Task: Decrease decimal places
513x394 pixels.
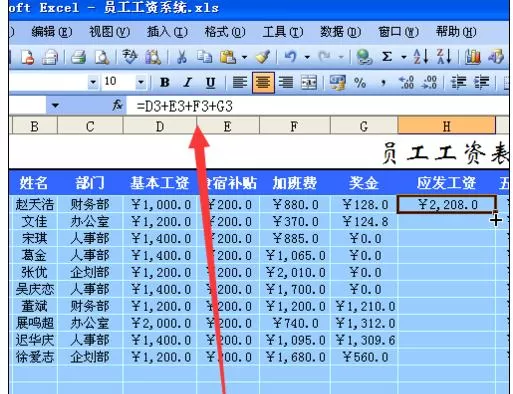Action: 429,82
